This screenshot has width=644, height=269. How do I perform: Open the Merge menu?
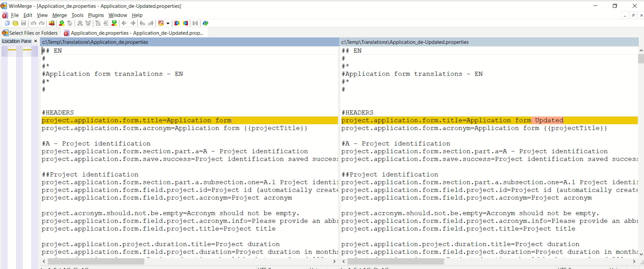(x=59, y=15)
